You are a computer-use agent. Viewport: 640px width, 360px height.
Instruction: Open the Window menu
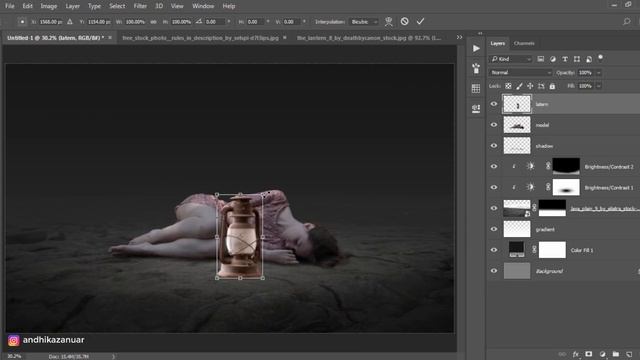tap(203, 6)
